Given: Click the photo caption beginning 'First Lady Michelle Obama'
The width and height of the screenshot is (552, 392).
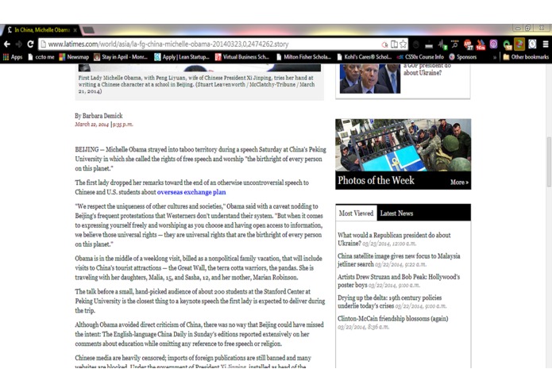Looking at the screenshot, I should coord(196,84).
